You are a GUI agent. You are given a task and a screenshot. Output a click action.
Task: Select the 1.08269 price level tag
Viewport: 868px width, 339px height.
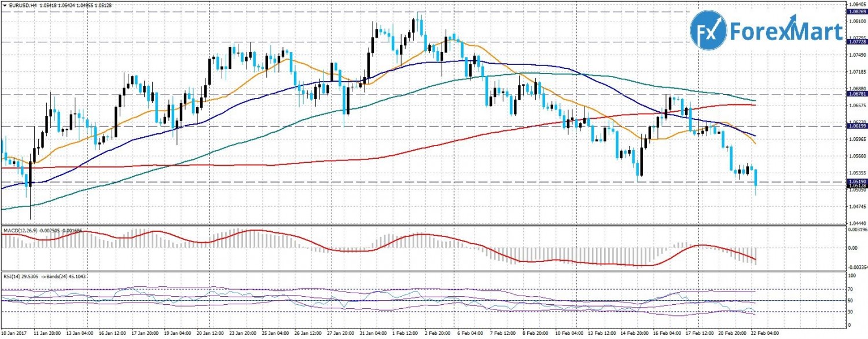[x=856, y=12]
